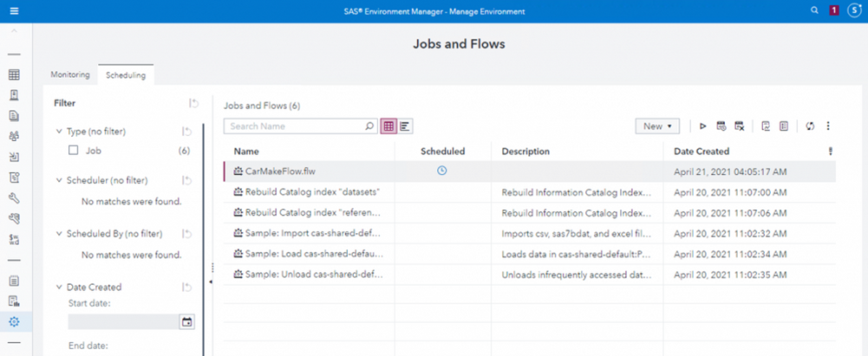Collapse the Type filter section
Image resolution: width=868 pixels, height=356 pixels.
pos(59,132)
